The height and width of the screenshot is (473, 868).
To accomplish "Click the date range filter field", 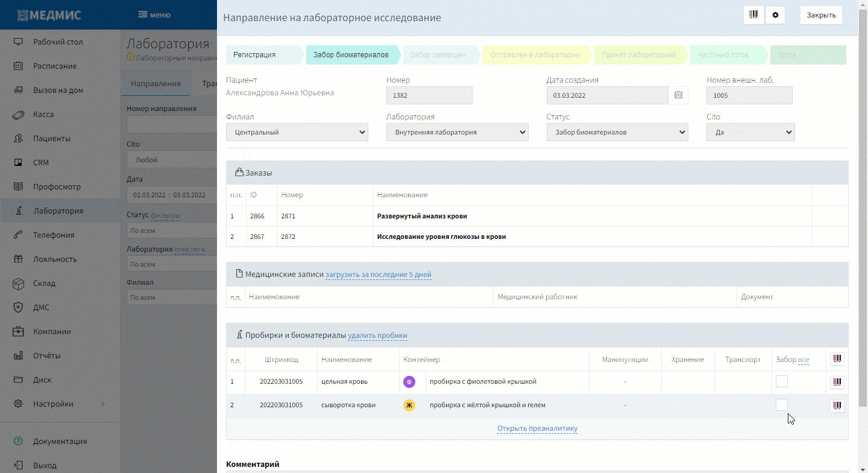I will (172, 195).
